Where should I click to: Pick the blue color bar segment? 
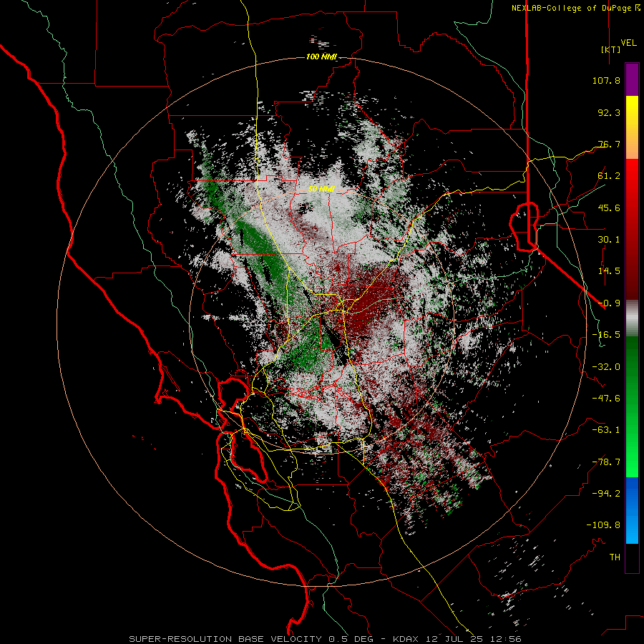(632, 510)
